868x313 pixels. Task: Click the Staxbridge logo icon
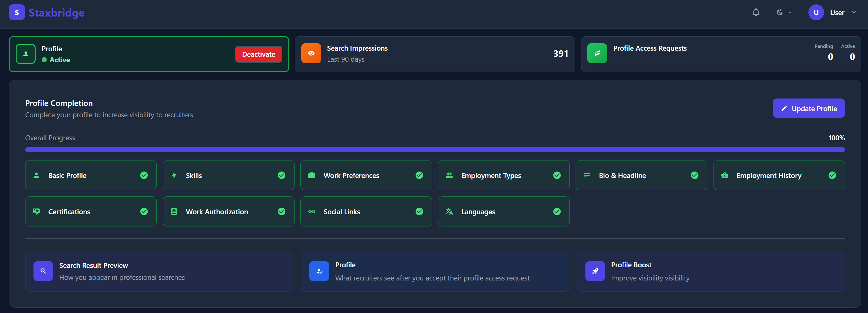click(17, 12)
